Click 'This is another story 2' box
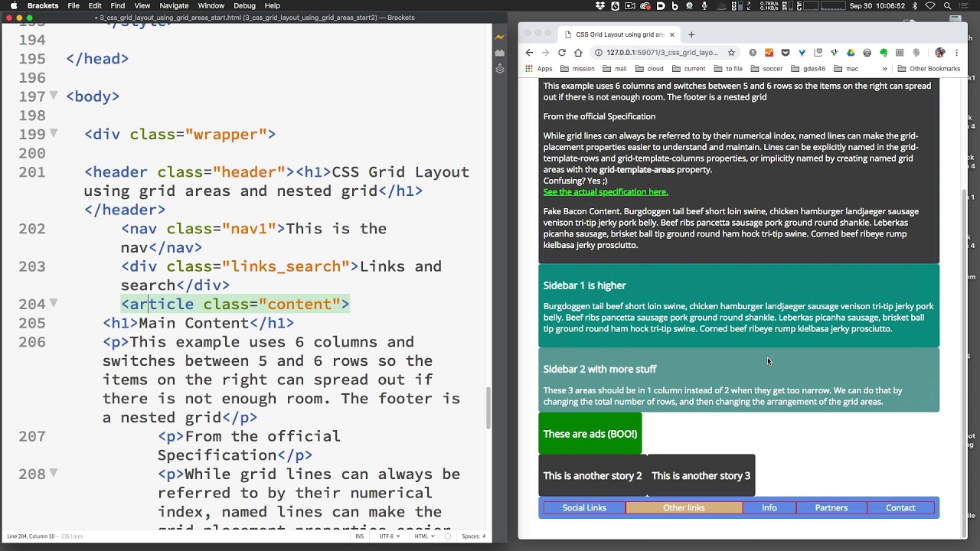Image resolution: width=980 pixels, height=551 pixels. coord(593,475)
